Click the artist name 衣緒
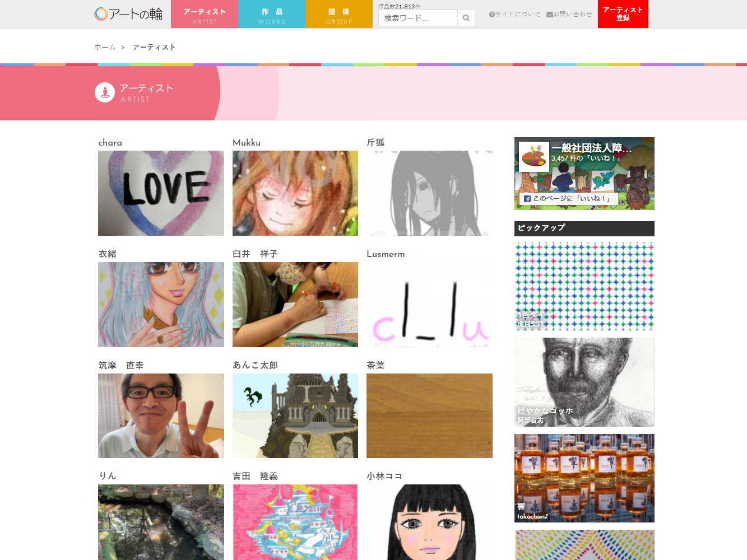 click(x=108, y=254)
